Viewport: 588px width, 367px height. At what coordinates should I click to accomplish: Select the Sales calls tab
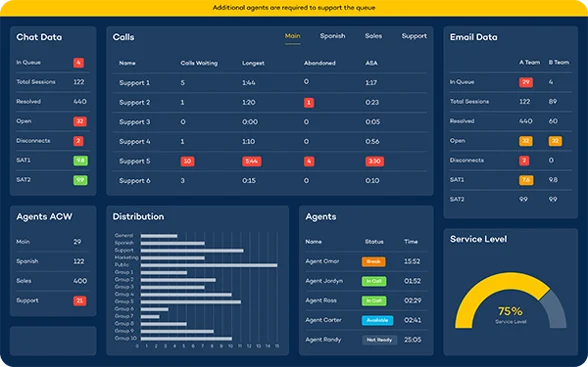[x=374, y=36]
